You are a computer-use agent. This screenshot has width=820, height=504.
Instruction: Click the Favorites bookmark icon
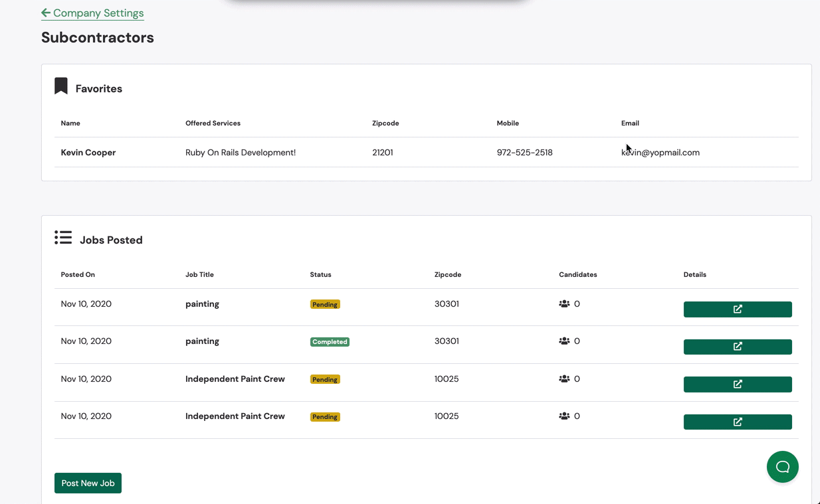tap(61, 86)
